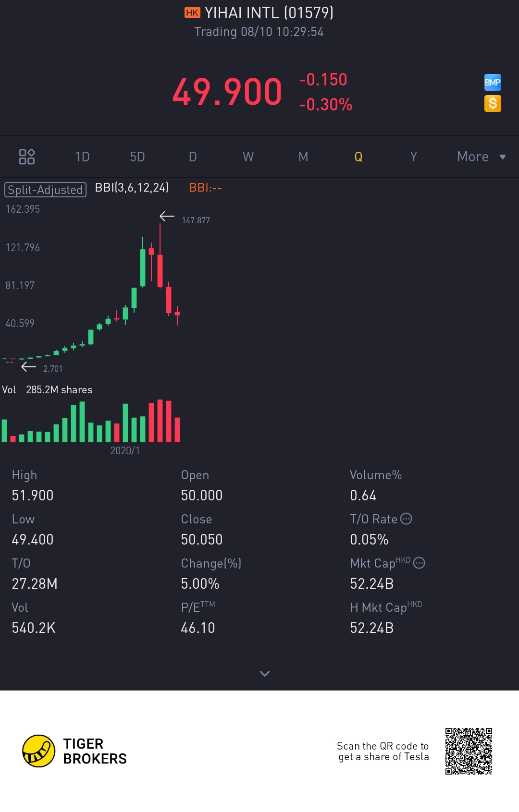The image size is (519, 812).
Task: Click the HK market flag badge
Action: (x=192, y=12)
